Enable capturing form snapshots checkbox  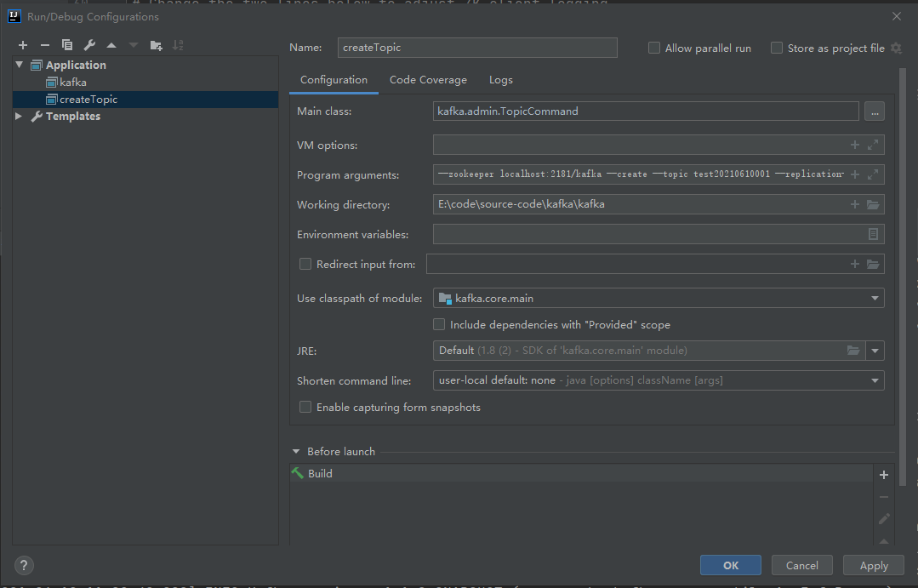305,407
